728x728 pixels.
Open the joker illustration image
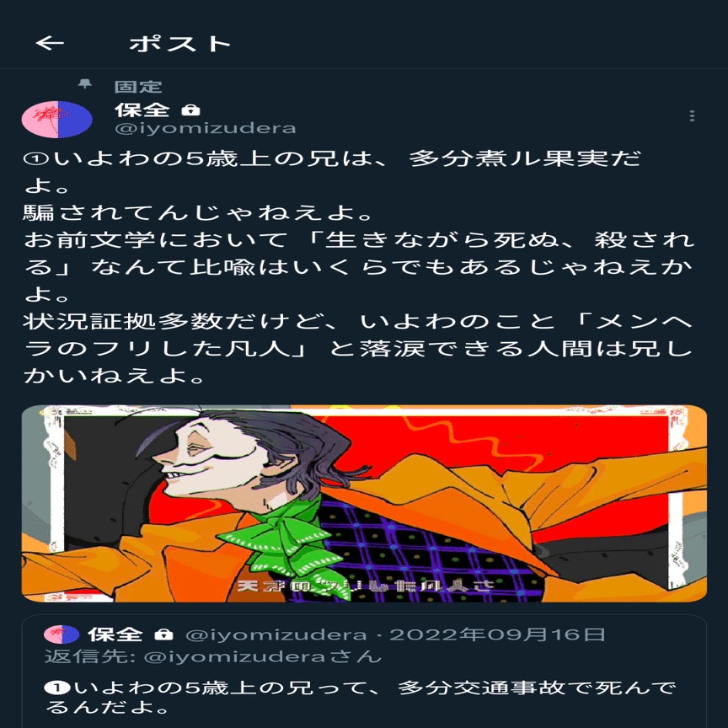tap(364, 503)
